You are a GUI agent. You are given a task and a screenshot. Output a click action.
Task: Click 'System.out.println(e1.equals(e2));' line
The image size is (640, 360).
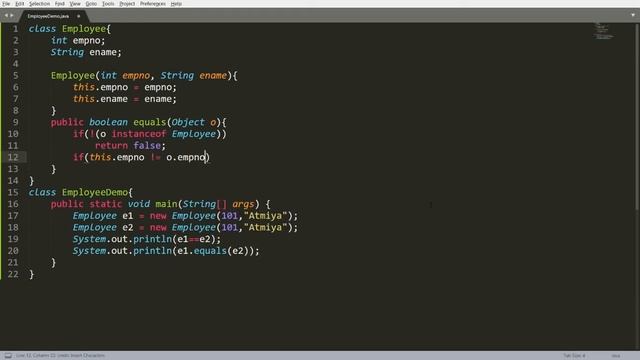pyautogui.click(x=166, y=251)
